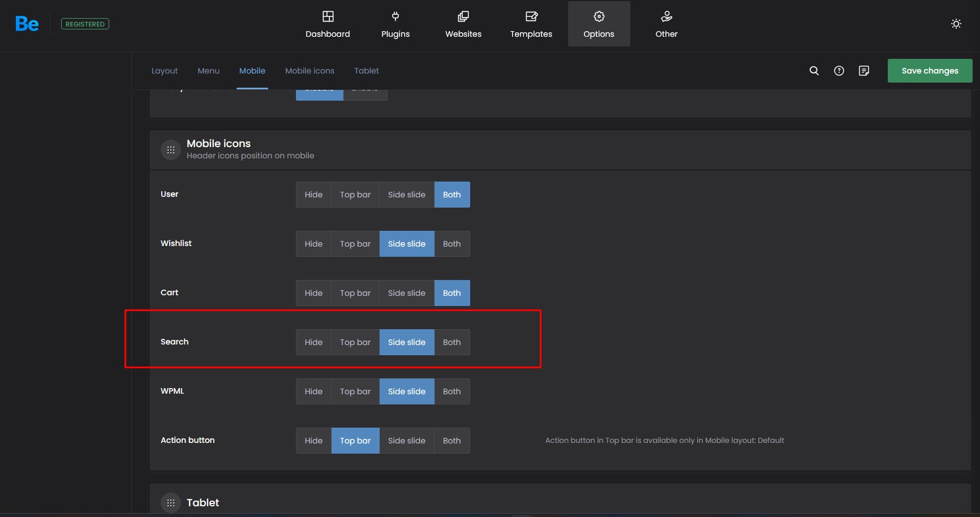The height and width of the screenshot is (517, 980).
Task: Set Wishlist icon to Hide
Action: pyautogui.click(x=313, y=244)
